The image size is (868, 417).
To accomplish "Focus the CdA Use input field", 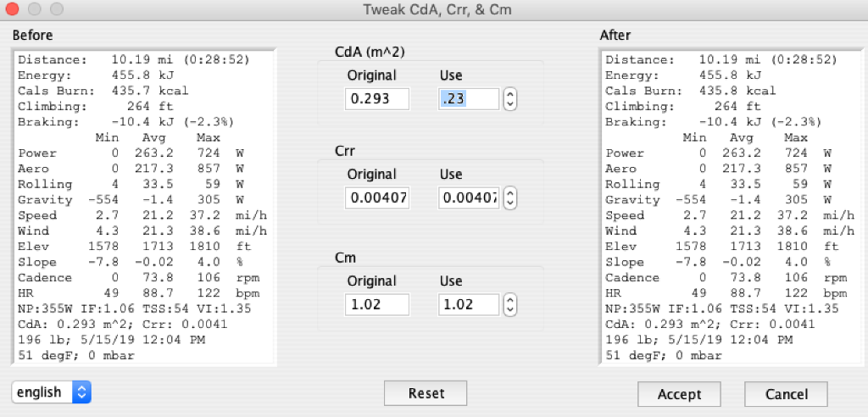I will pyautogui.click(x=469, y=99).
